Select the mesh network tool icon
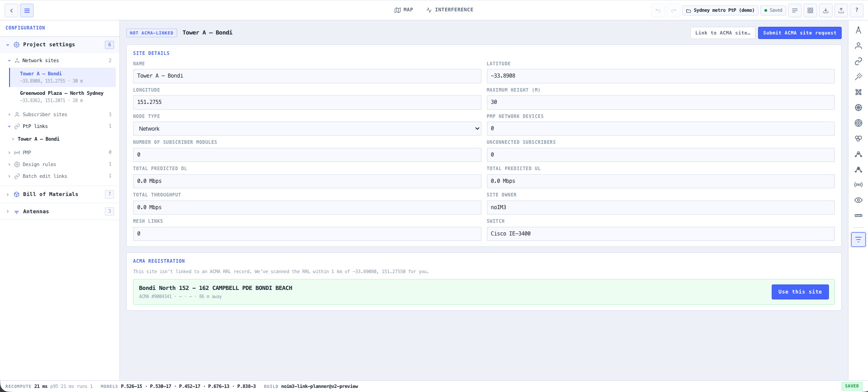 (x=858, y=92)
